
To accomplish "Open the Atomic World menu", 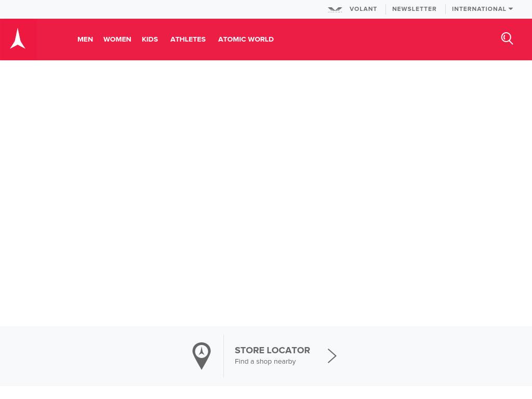I will point(246,39).
